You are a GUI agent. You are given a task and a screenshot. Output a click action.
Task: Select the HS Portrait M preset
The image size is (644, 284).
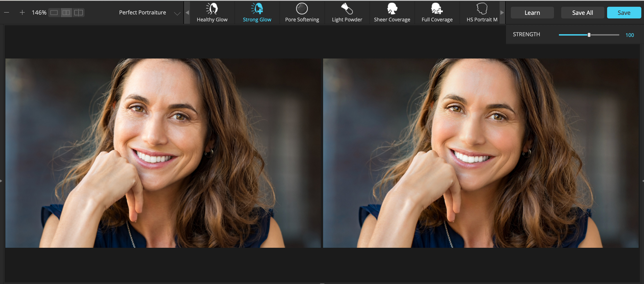(481, 12)
